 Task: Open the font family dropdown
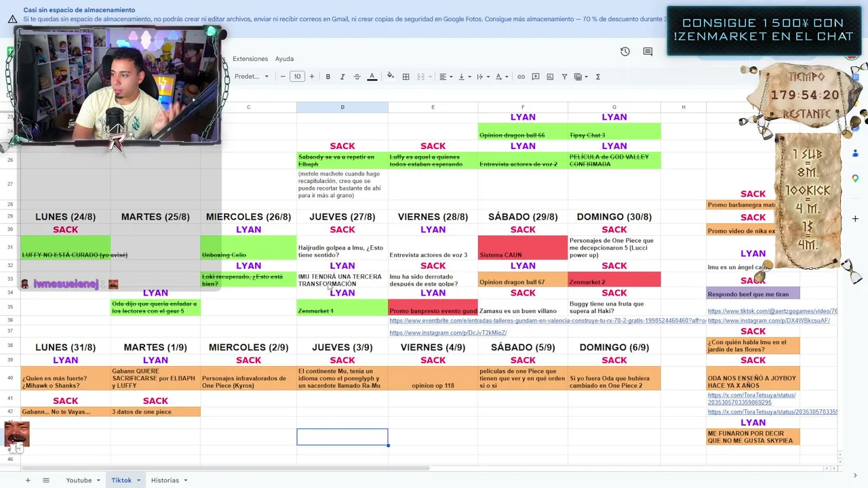click(x=252, y=77)
